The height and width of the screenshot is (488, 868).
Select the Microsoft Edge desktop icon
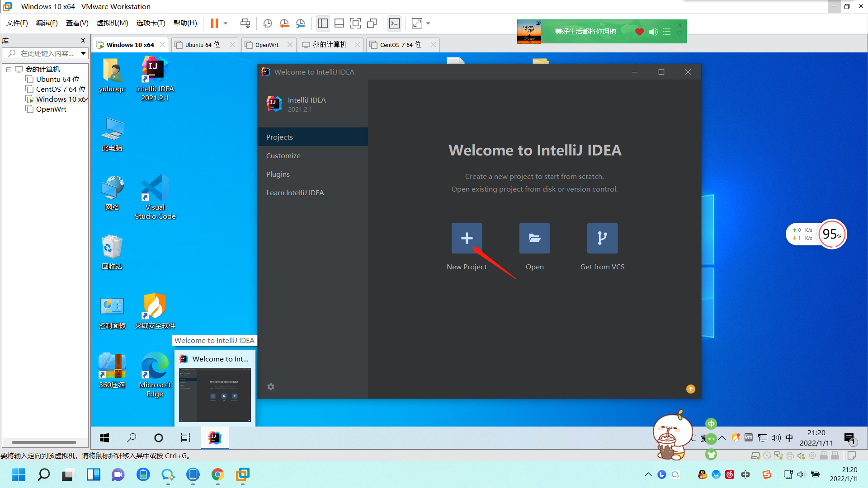(155, 375)
